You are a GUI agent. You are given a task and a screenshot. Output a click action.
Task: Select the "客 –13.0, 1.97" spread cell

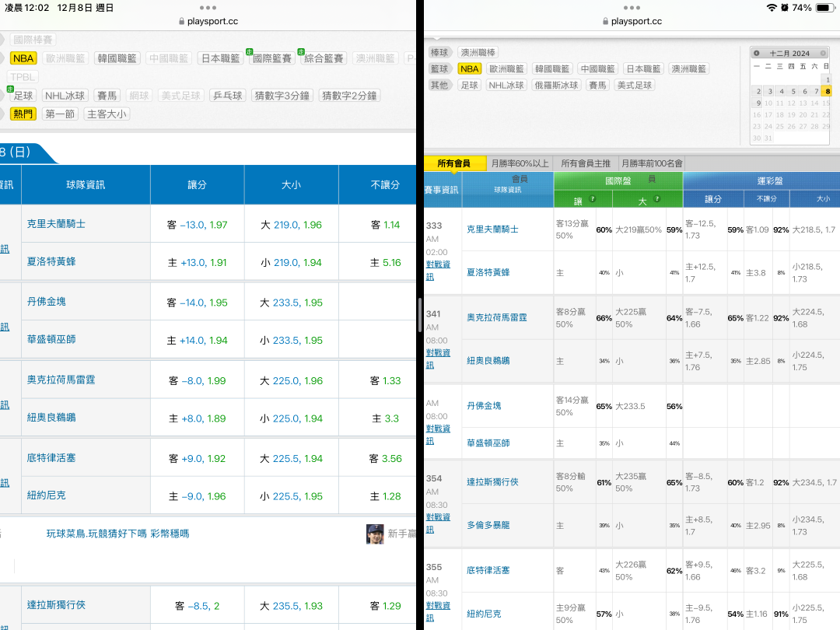pyautogui.click(x=197, y=225)
